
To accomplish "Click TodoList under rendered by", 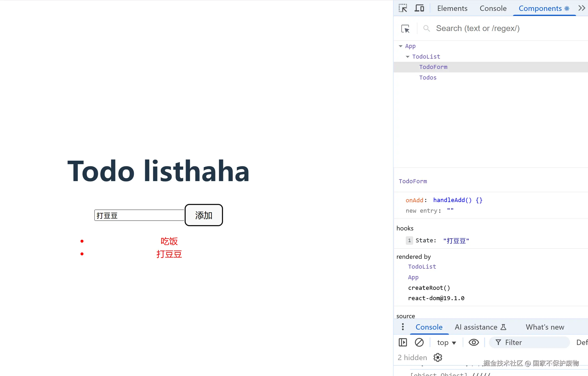I will pos(422,266).
